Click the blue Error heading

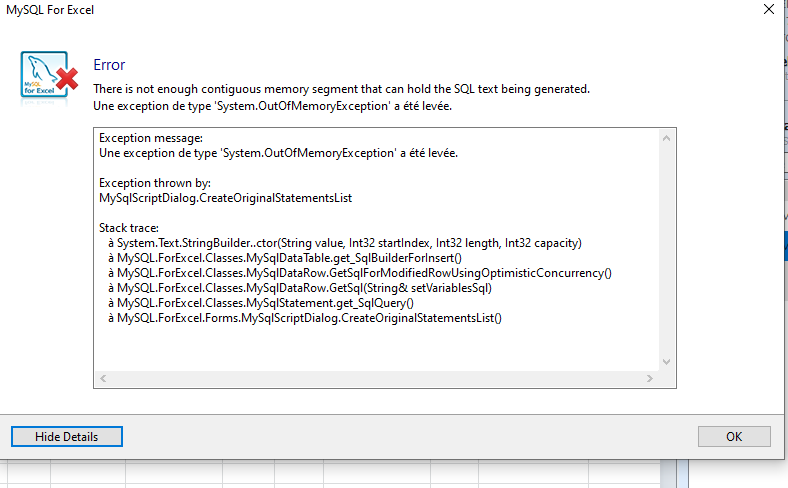109,65
